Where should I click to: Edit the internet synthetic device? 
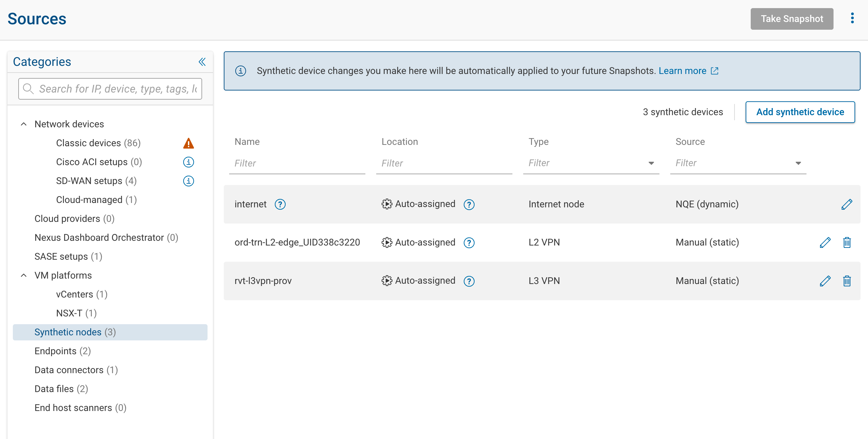pyautogui.click(x=847, y=204)
